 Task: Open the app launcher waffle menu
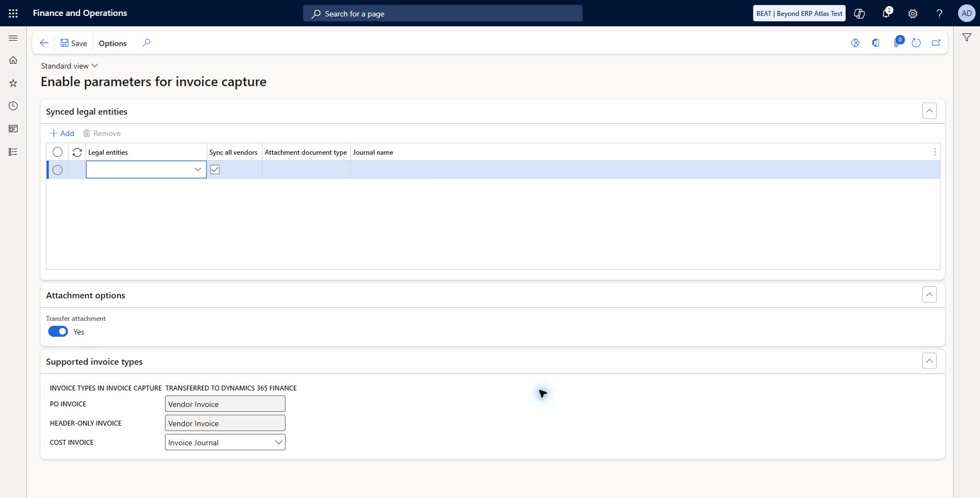click(x=13, y=13)
